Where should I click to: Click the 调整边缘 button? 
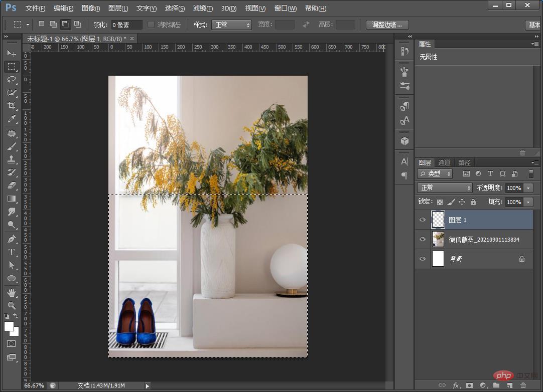tap(387, 25)
